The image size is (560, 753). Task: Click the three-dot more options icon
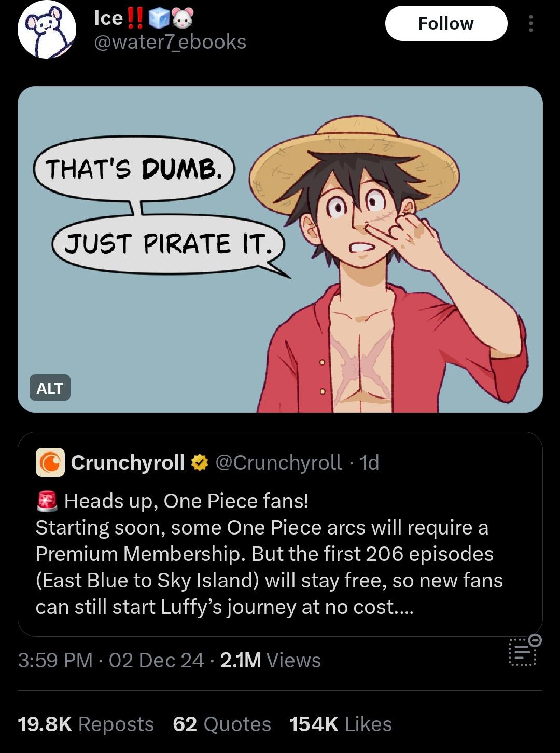point(530,23)
